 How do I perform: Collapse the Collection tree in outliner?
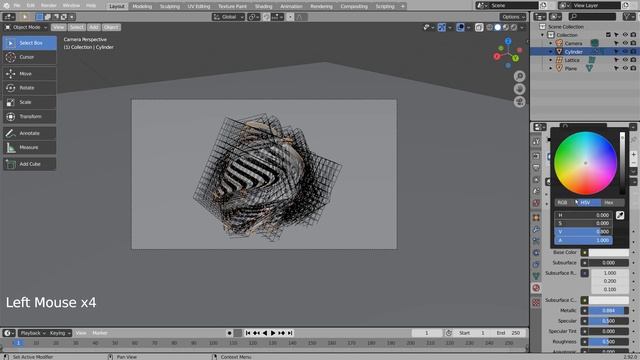pos(542,35)
